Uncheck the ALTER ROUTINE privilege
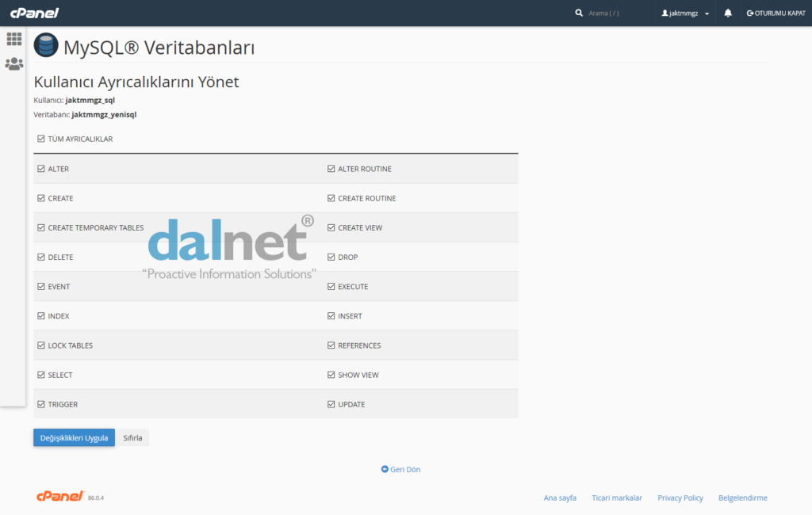The height and width of the screenshot is (515, 812). [x=331, y=169]
